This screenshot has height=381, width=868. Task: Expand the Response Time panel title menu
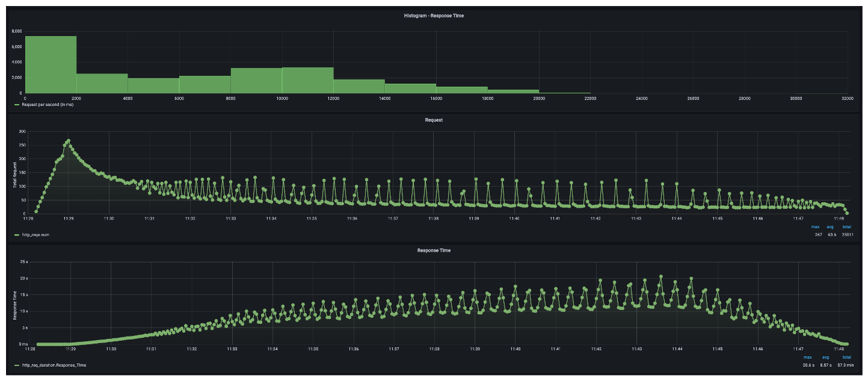434,250
